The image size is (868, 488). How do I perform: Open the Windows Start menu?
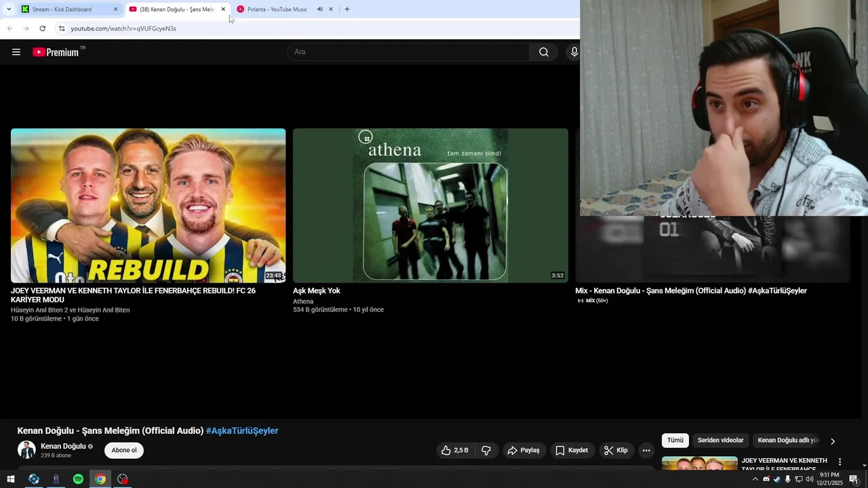point(10,479)
